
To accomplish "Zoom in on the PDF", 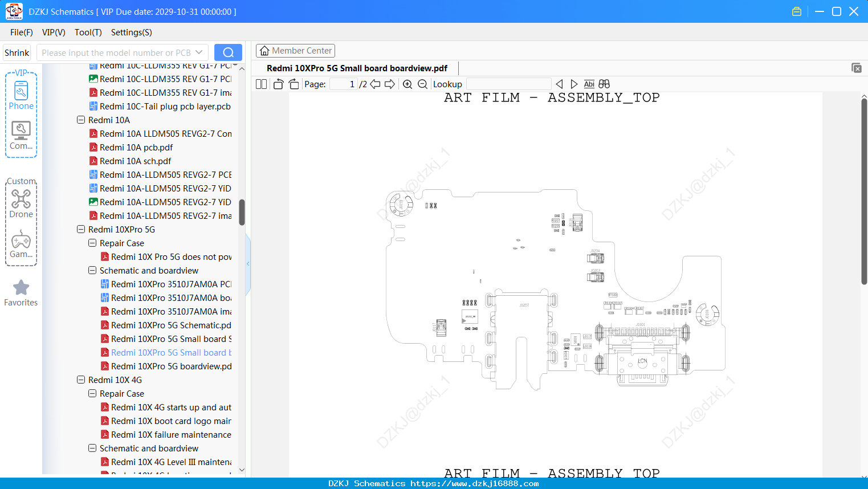I will (x=407, y=84).
